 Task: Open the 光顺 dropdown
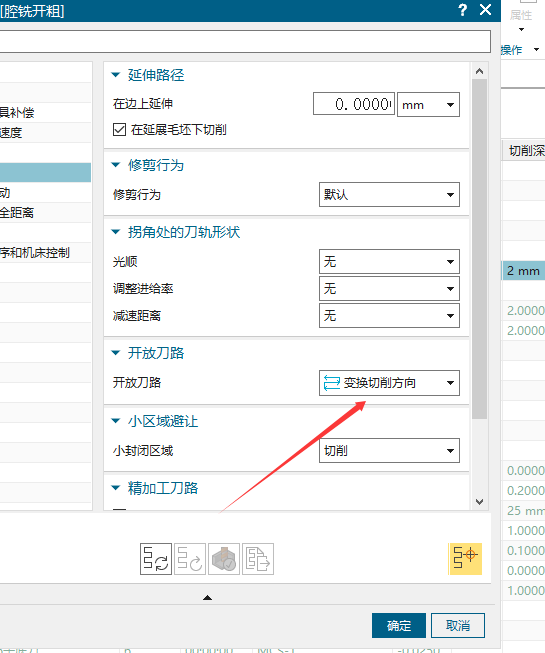coord(389,262)
